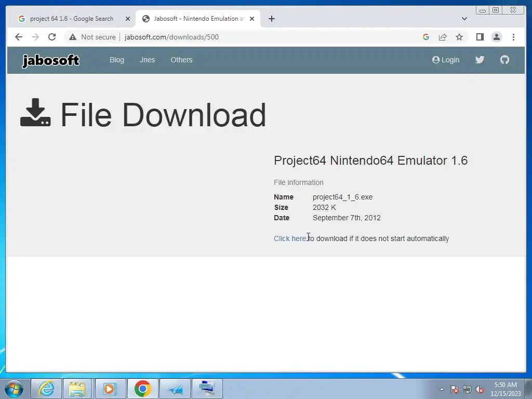Reload the jabosoft page

pyautogui.click(x=52, y=37)
